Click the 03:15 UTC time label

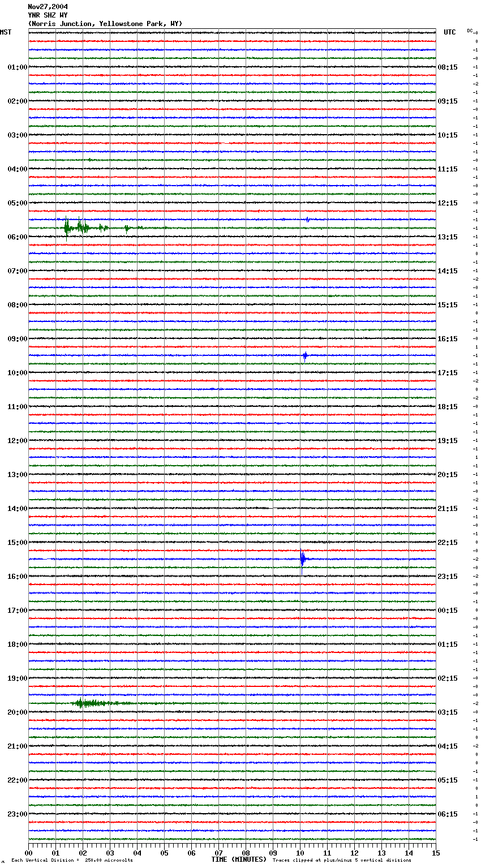[448, 712]
